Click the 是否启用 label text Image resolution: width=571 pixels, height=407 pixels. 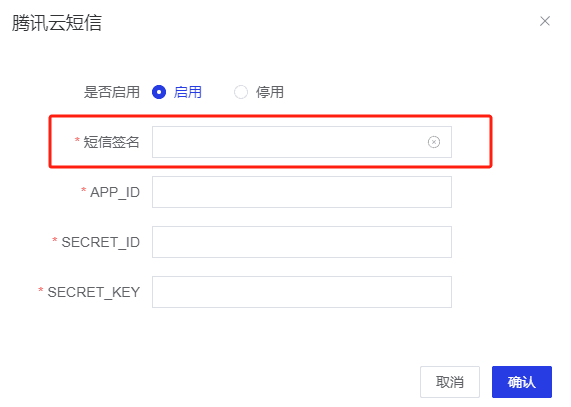tap(112, 92)
